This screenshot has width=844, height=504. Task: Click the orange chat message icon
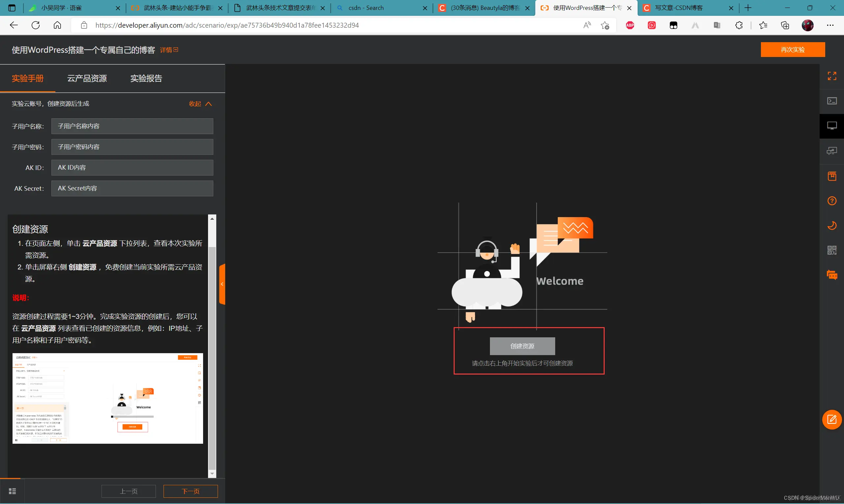(x=831, y=275)
